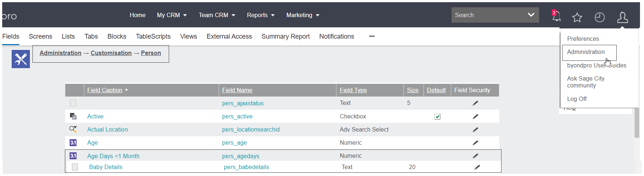Screen dimensions: 644x176
Task: Edit field security for Actual Location row
Action: [x=475, y=130]
